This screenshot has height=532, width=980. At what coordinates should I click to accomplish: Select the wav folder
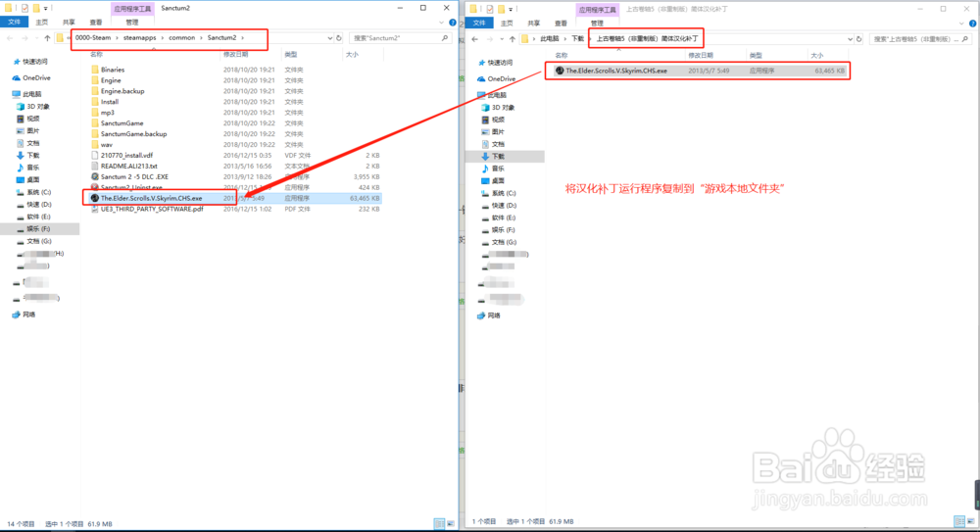coord(107,144)
